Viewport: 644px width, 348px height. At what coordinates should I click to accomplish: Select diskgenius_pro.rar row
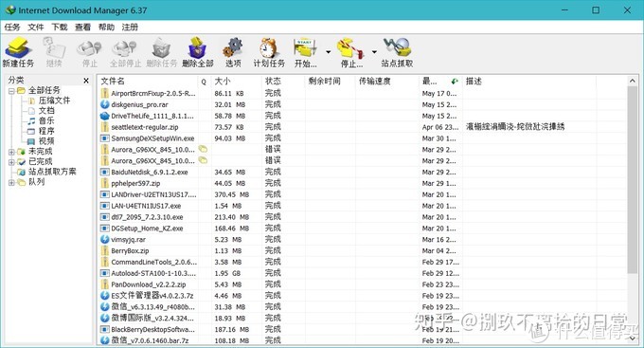pos(363,104)
